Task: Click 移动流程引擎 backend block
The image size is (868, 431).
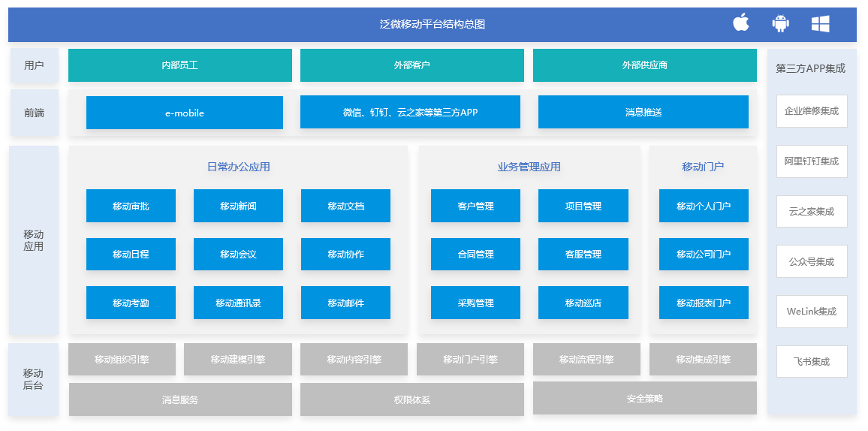Action: tap(586, 360)
